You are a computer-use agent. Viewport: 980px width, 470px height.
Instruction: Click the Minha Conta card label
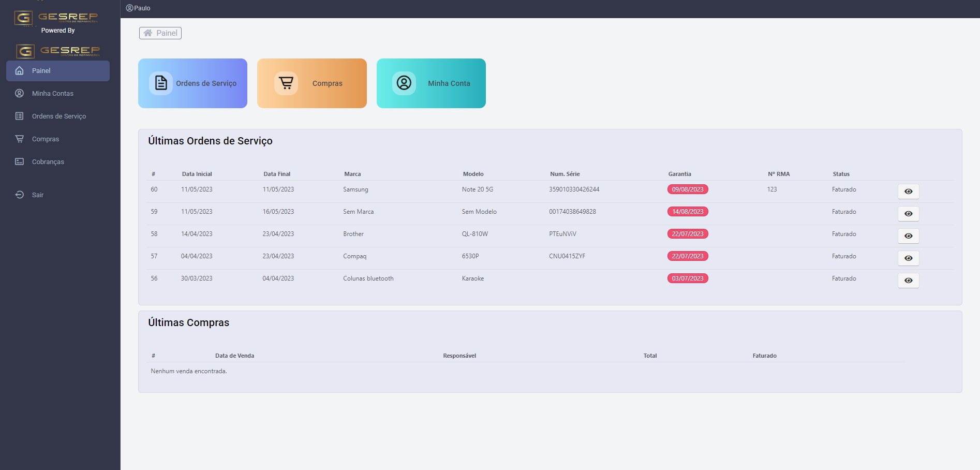(449, 83)
